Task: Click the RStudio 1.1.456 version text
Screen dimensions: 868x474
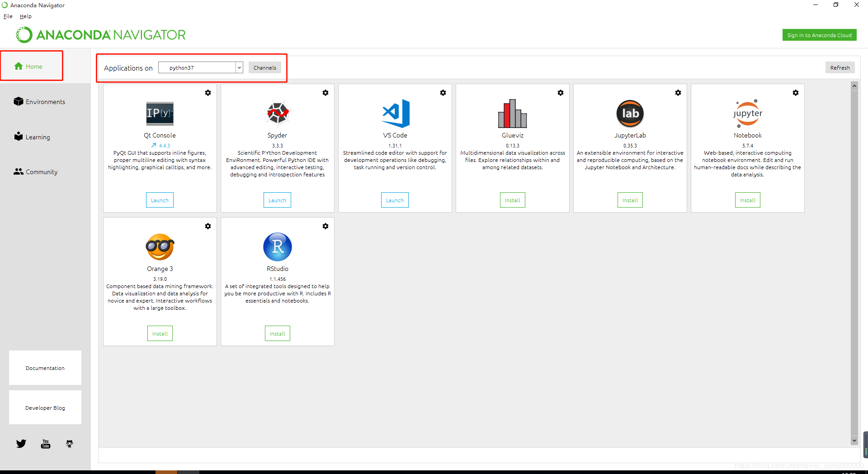Action: (278, 279)
